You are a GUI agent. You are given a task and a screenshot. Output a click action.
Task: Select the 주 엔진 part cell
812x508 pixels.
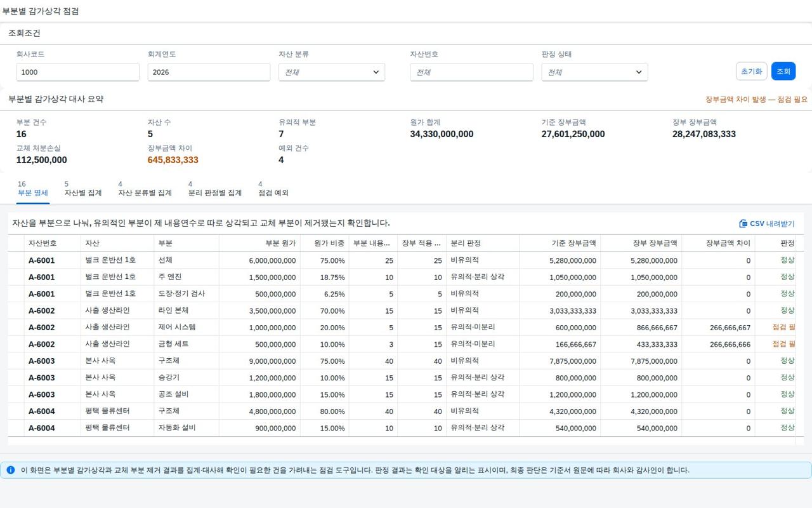(x=187, y=277)
